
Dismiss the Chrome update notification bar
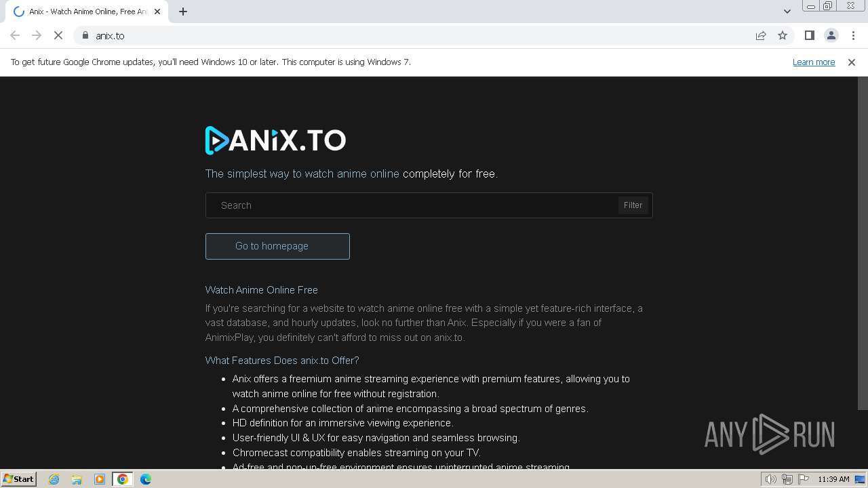852,62
